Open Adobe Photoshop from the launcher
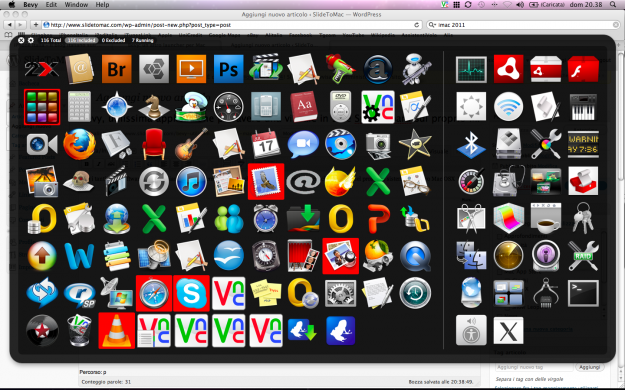Screen dimensions: 625x390 point(228,69)
